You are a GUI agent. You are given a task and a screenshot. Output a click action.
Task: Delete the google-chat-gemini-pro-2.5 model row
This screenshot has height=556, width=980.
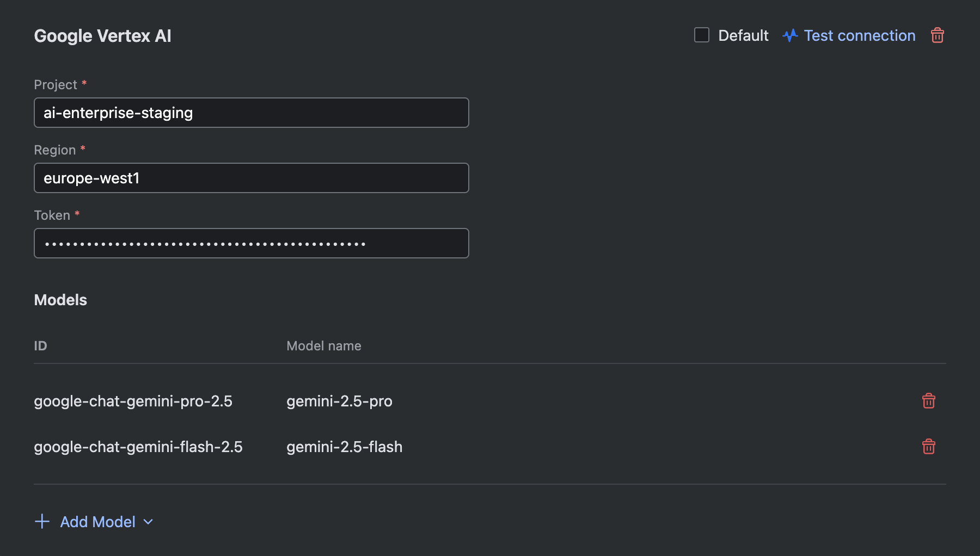pos(928,401)
